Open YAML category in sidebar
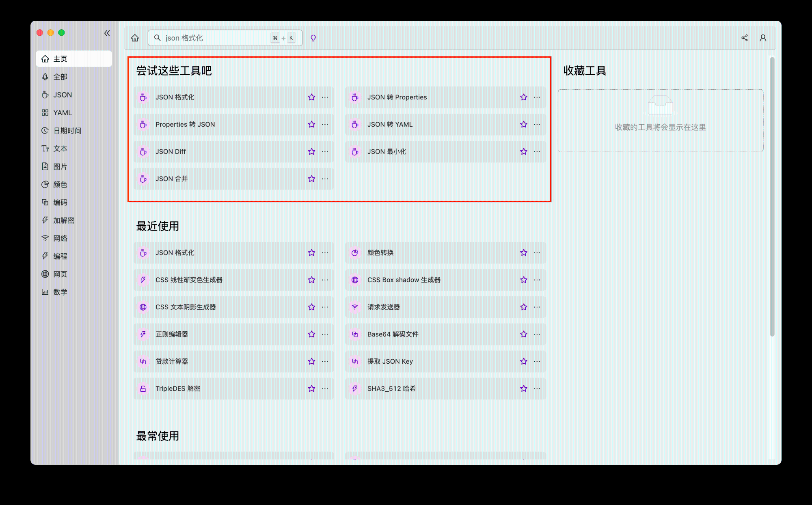Viewport: 812px width, 505px height. click(74, 112)
